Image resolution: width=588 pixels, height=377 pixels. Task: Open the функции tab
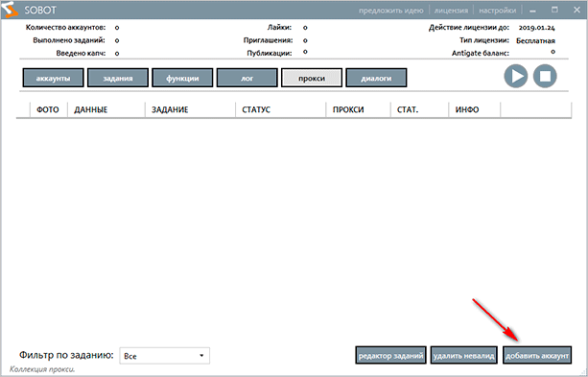(182, 78)
